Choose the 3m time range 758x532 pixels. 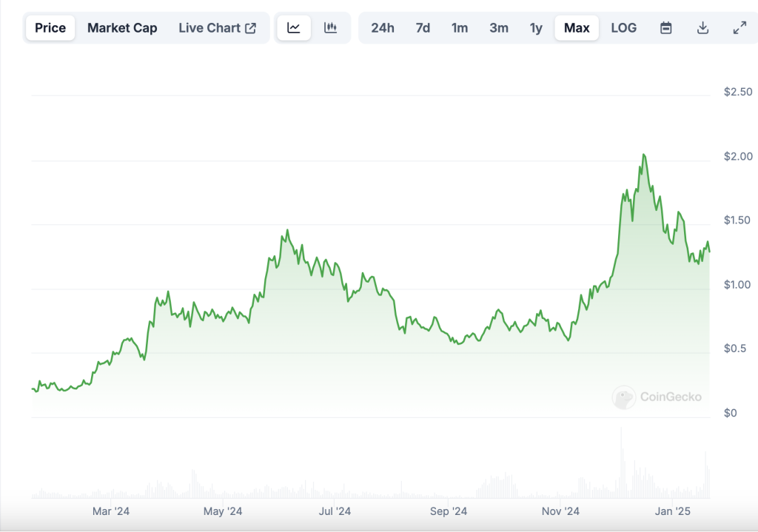(499, 28)
